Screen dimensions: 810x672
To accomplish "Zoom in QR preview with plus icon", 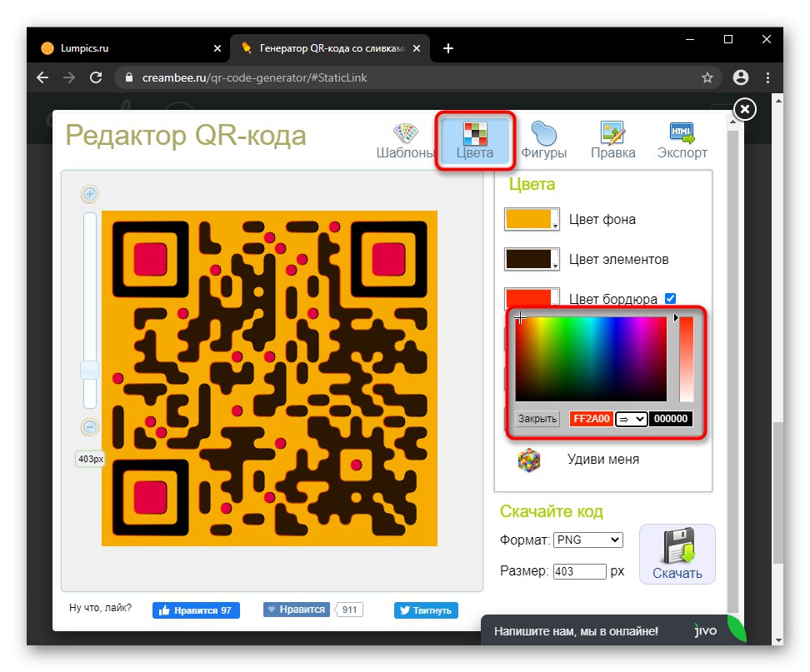I will coord(90,194).
